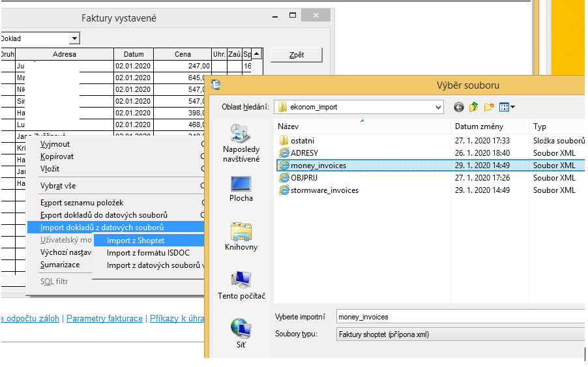588x367 pixels.
Task: Click the Zpět button
Action: pyautogui.click(x=296, y=55)
